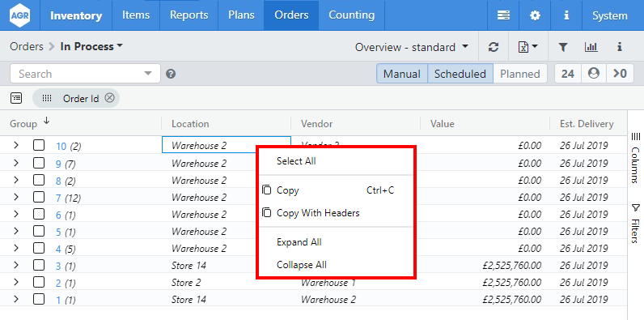Tick checkbox for order 4
This screenshot has width=644, height=320.
click(39, 249)
